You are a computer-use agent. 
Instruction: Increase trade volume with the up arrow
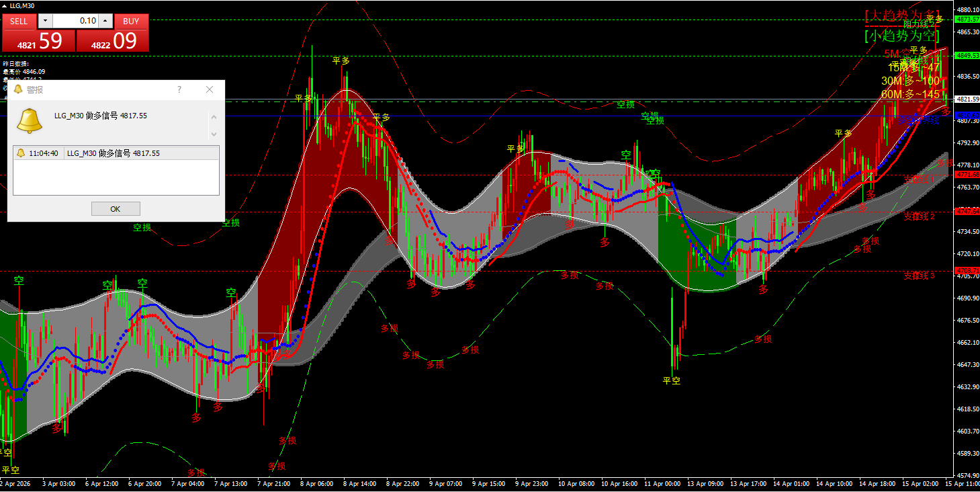(105, 21)
